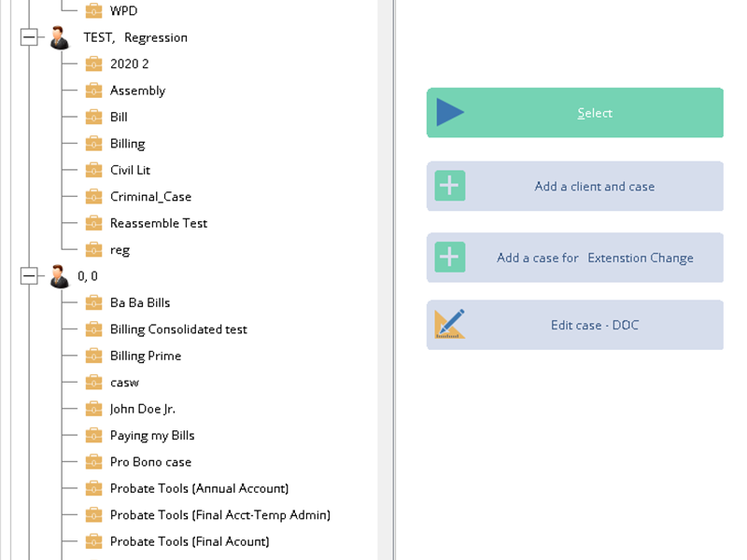
Task: Click the person icon next to 0, 0
Action: point(60,276)
